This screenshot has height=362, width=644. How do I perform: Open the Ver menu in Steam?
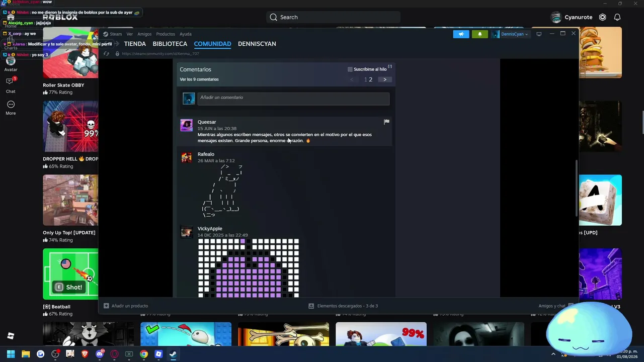[130, 34]
